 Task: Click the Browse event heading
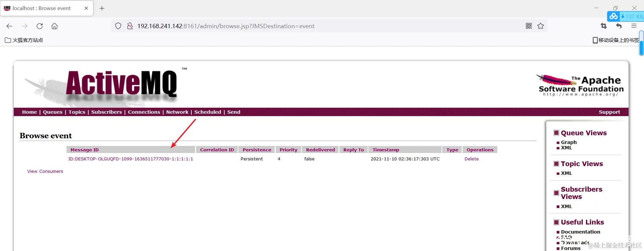pyautogui.click(x=46, y=136)
